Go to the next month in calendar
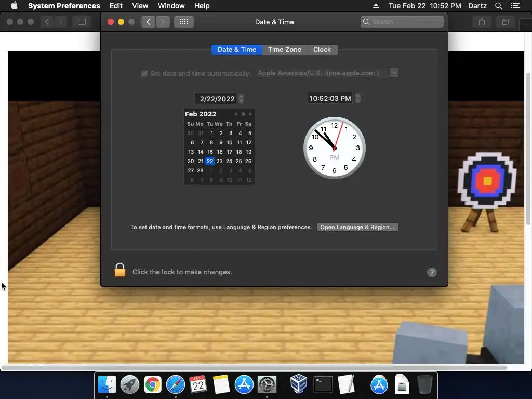Screen dimensions: 532x399 (x=251, y=114)
